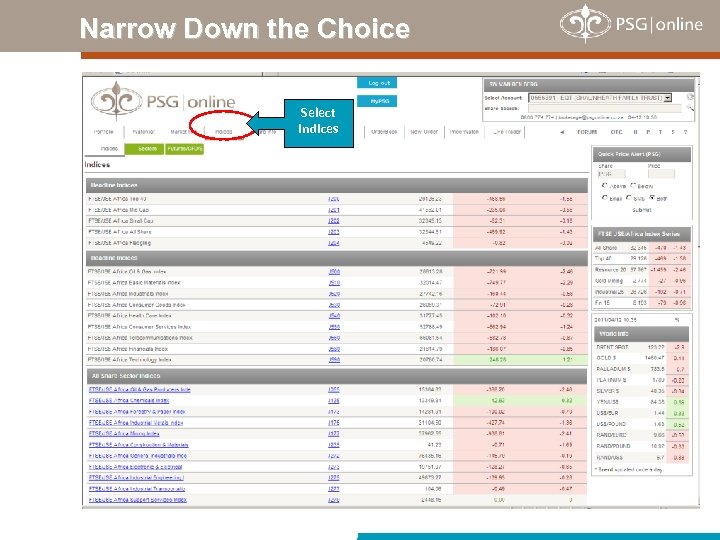Select the Indices sub-tab
Image resolution: width=720 pixels, height=540 pixels.
(x=109, y=149)
